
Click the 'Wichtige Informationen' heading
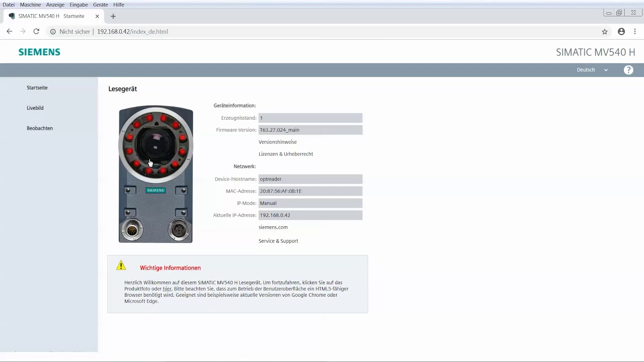coord(170,268)
